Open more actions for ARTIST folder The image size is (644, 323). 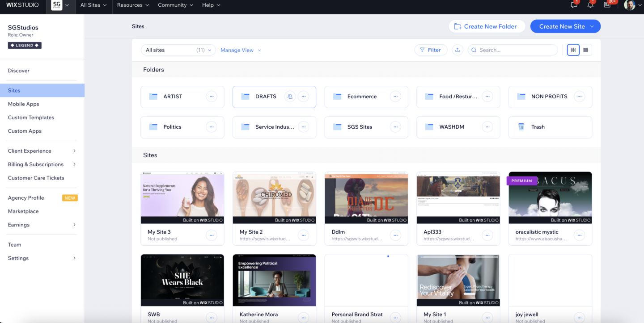212,96
